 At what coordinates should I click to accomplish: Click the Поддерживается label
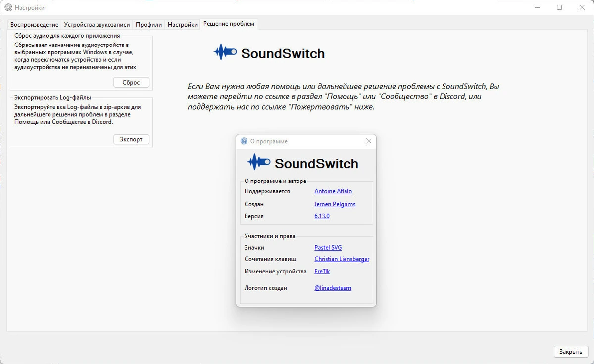(267, 191)
